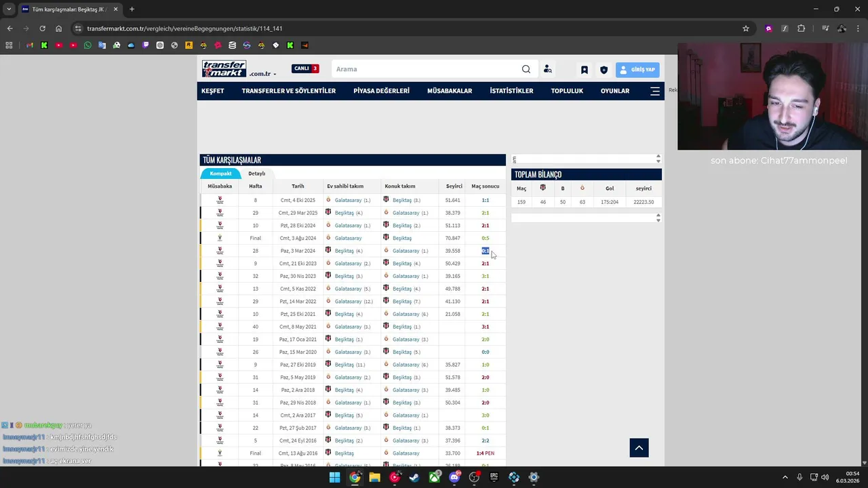
Task: Click the shield icon in site header
Action: point(604,70)
